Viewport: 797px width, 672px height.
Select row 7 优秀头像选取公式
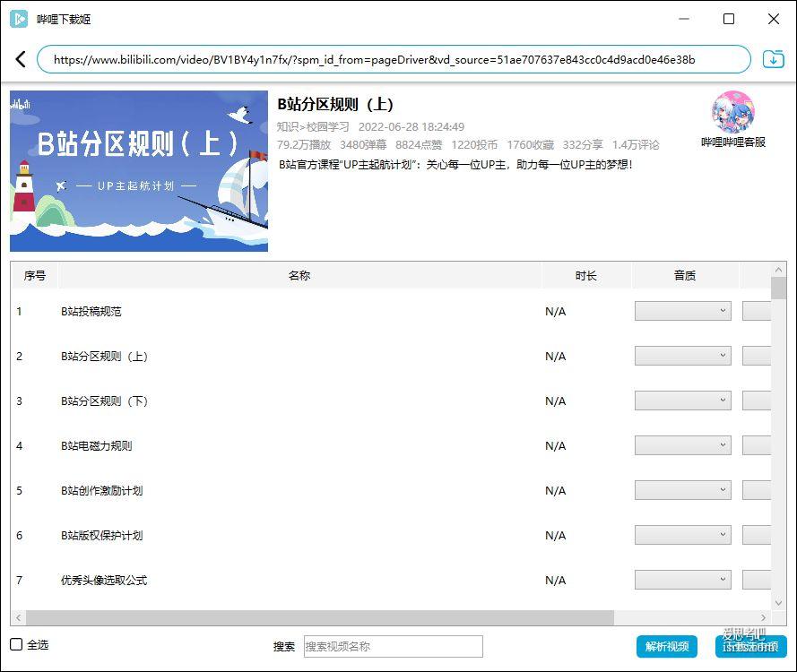click(x=390, y=580)
